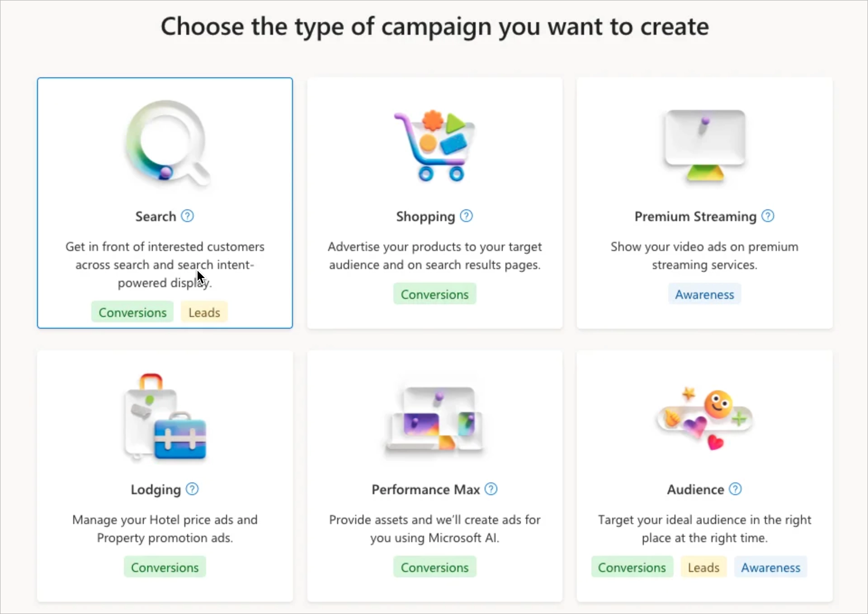Click the Shopping question mark icon
The image size is (868, 614).
pyautogui.click(x=466, y=216)
